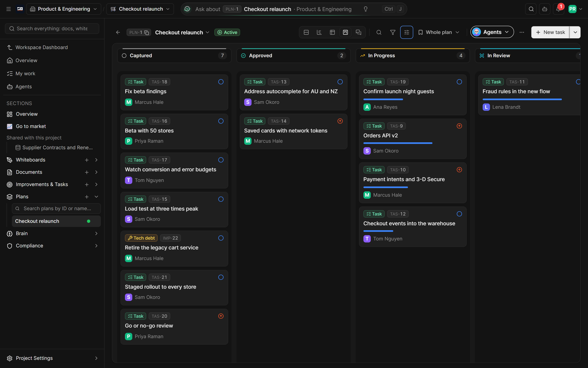Open the discussion chat view icon
Image resolution: width=588 pixels, height=368 pixels.
[359, 32]
